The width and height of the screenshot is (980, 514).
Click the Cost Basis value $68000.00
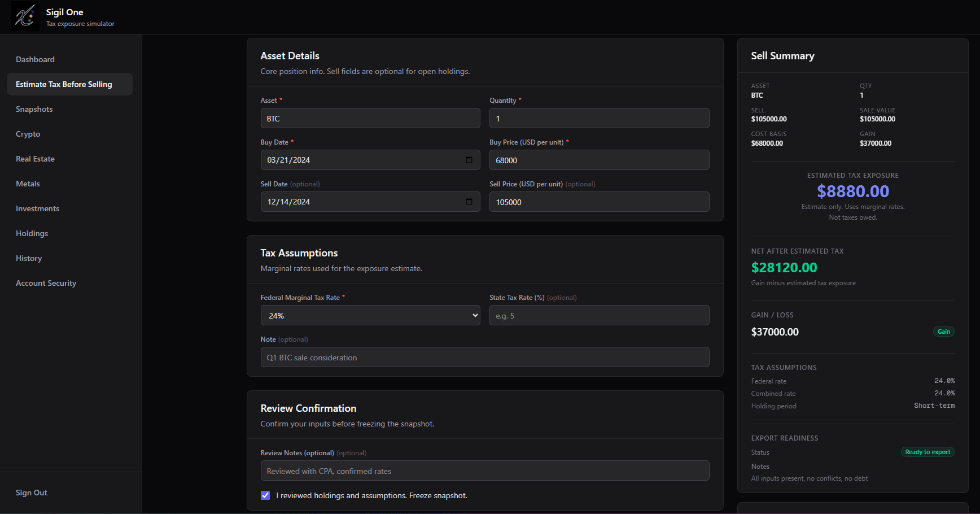767,143
